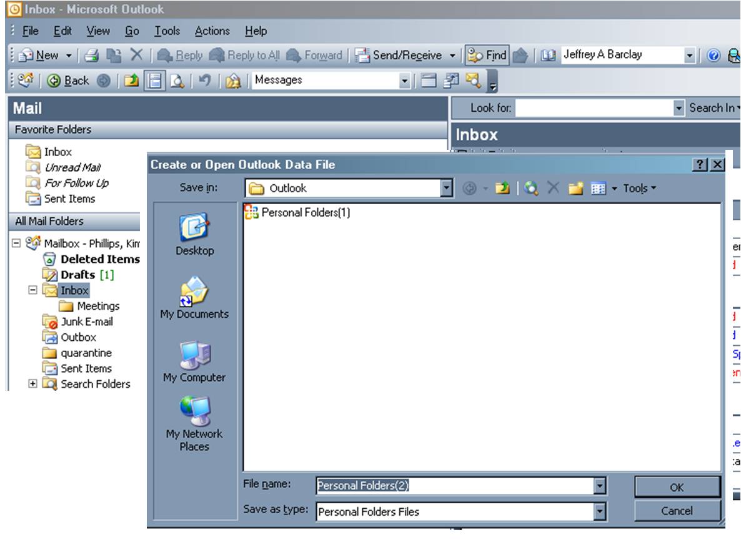Select the Personal Folders(1) file
Image resolution: width=741 pixels, height=560 pixels.
[298, 212]
